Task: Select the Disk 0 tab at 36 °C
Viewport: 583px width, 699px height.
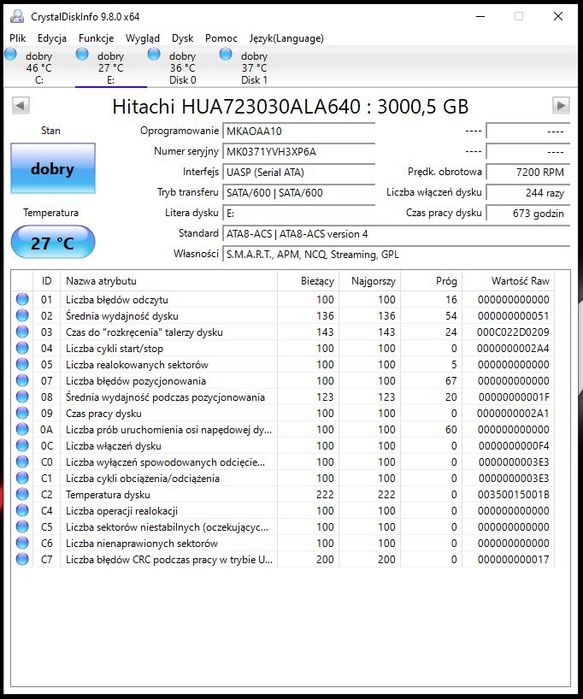Action: click(x=182, y=68)
